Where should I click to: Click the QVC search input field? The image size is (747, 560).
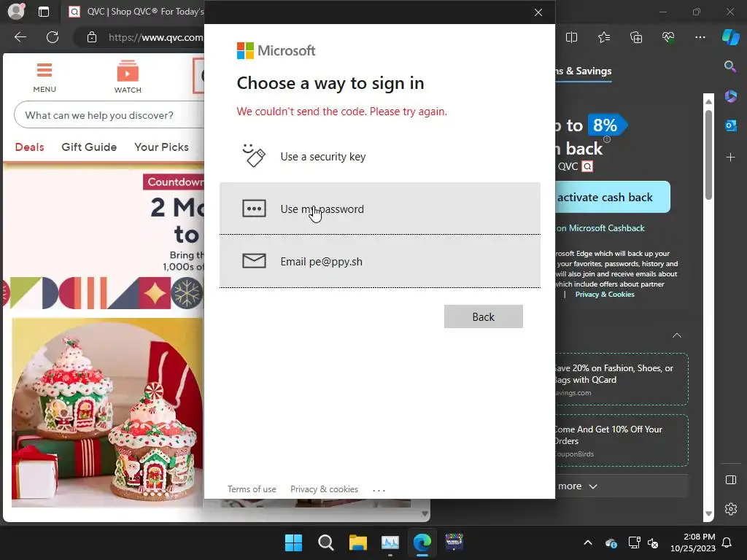109,114
